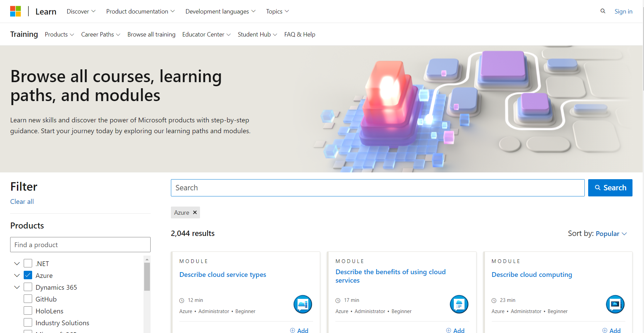The height and width of the screenshot is (333, 644).
Task: Open the Products menu in Training nav
Action: pyautogui.click(x=60, y=34)
